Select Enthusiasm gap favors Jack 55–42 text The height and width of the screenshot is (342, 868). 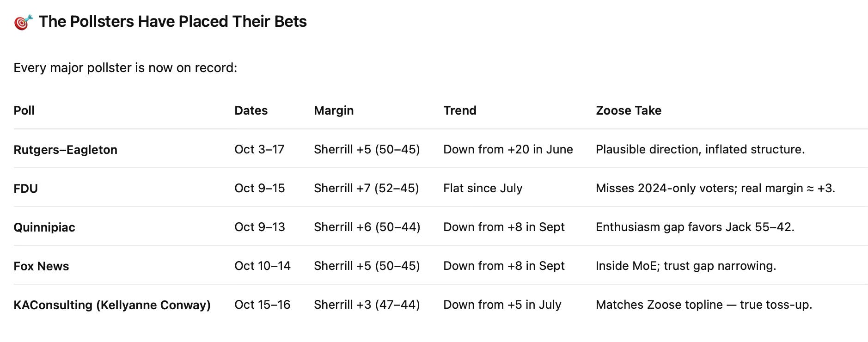tap(695, 227)
